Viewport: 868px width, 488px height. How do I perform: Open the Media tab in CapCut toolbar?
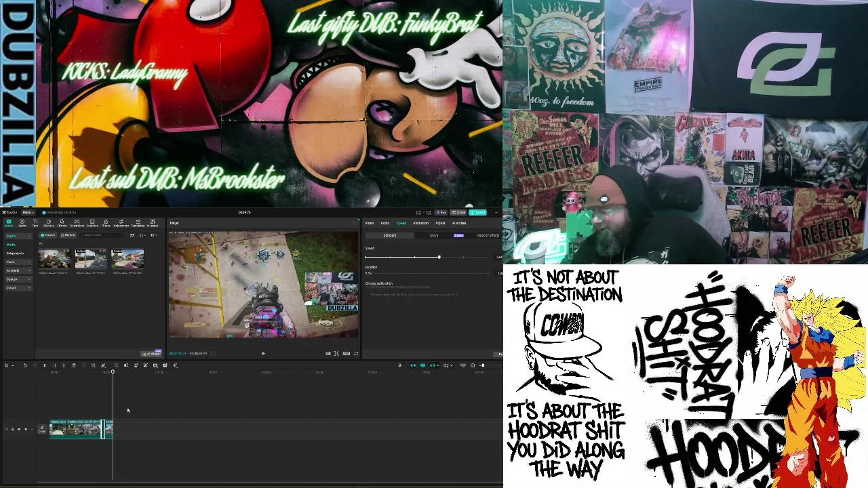point(9,224)
